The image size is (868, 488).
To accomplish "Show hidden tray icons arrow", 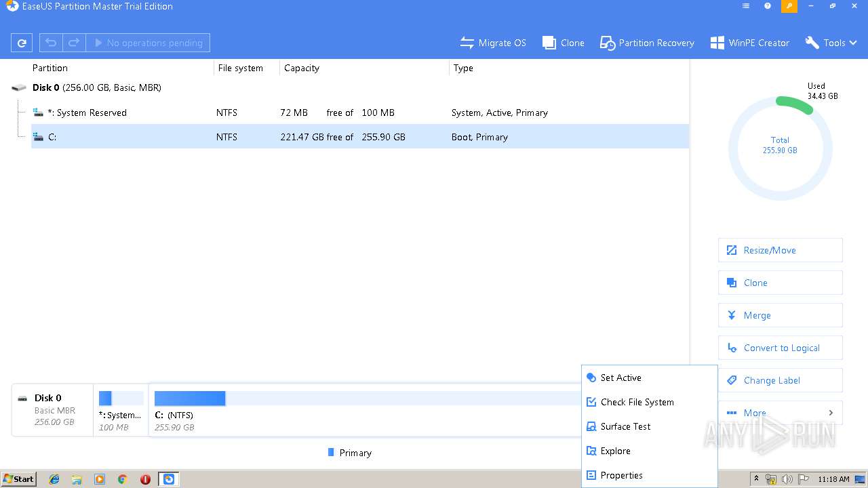I will point(756,479).
